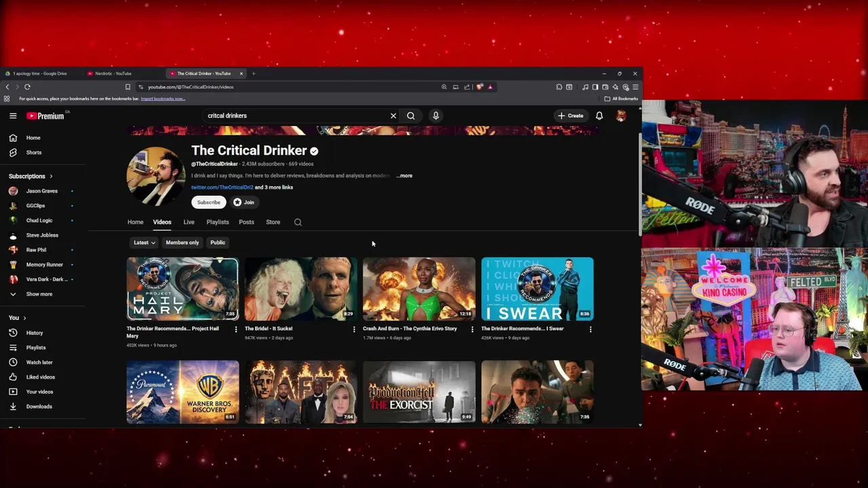Screen dimensions: 868x488
Task: Open the Latest sort dropdown
Action: click(144, 243)
